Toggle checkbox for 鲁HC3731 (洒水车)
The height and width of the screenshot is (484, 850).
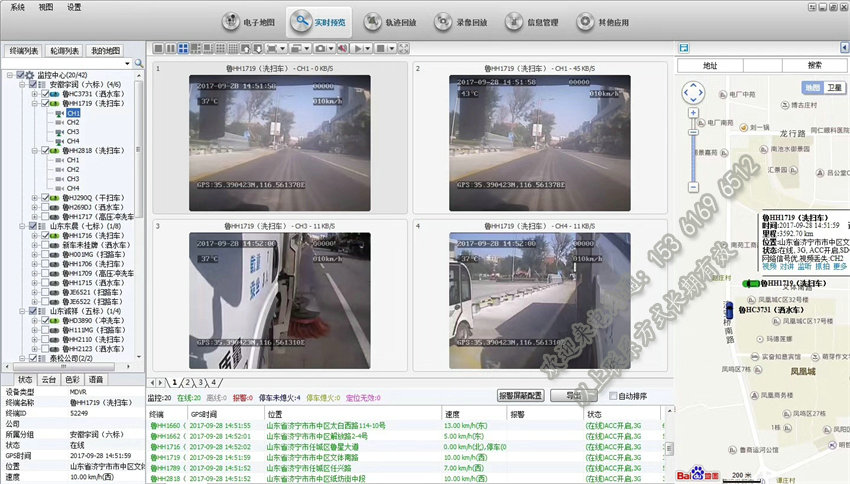coord(46,94)
